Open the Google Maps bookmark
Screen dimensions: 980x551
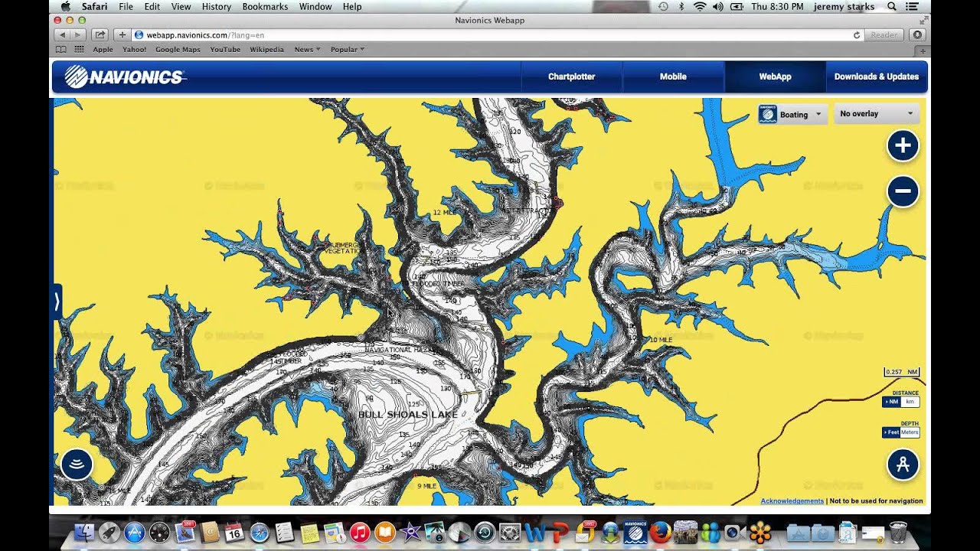click(178, 49)
